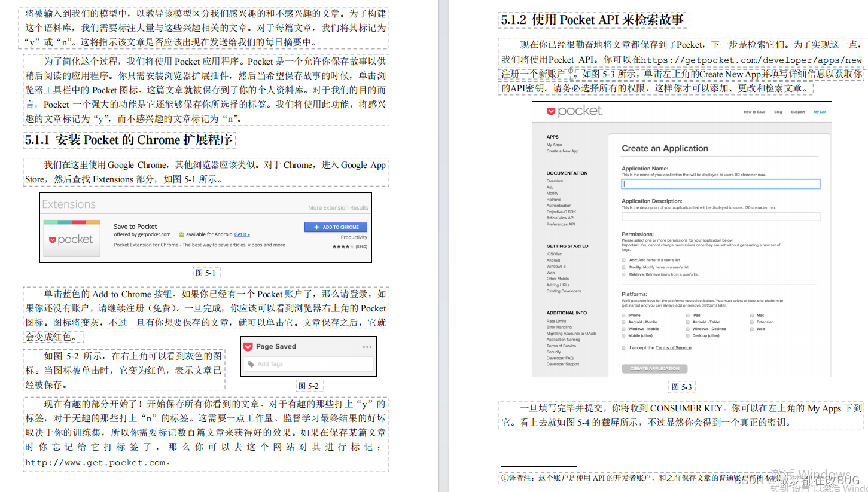Click the Pocket logo tile in Extensions figure
The height and width of the screenshot is (492, 868).
[72, 239]
